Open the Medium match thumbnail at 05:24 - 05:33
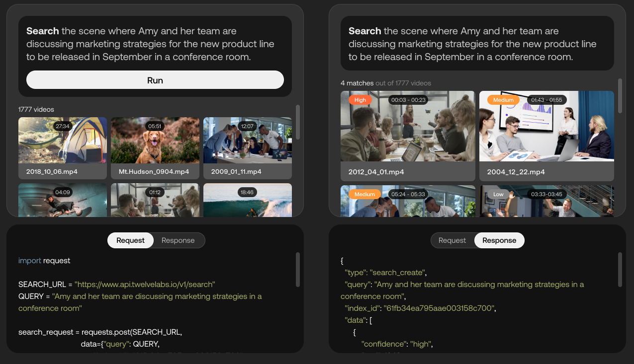Image resolution: width=634 pixels, height=364 pixels. coord(408,201)
